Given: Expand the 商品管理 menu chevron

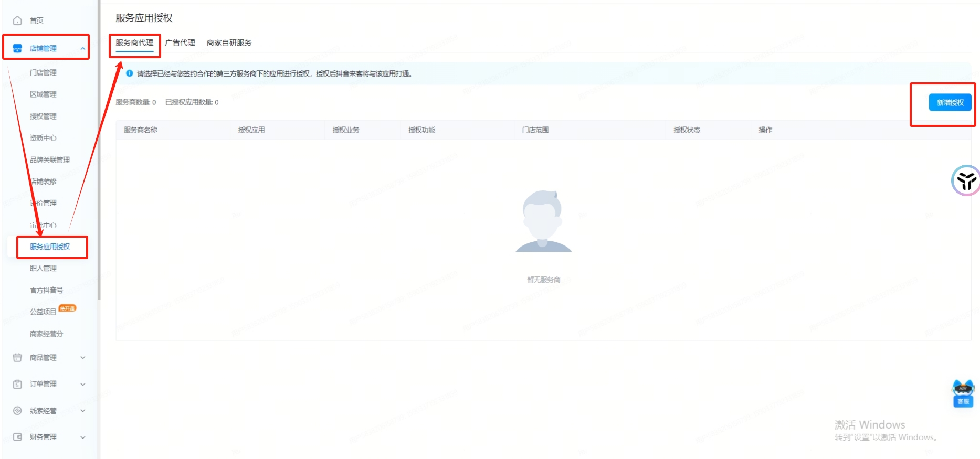Looking at the screenshot, I should (82, 358).
